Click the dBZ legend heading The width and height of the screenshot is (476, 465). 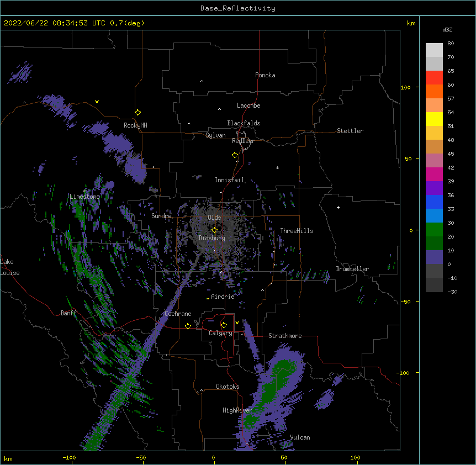(x=447, y=30)
